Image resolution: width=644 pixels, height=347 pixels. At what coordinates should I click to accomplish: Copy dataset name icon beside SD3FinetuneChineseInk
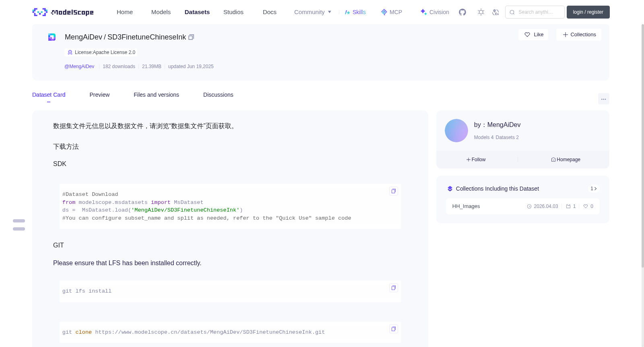[191, 37]
